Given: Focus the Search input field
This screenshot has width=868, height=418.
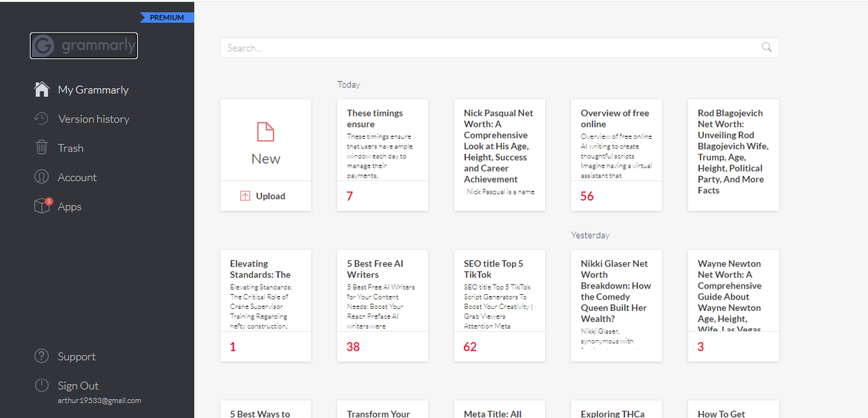Looking at the screenshot, I should (488, 47).
